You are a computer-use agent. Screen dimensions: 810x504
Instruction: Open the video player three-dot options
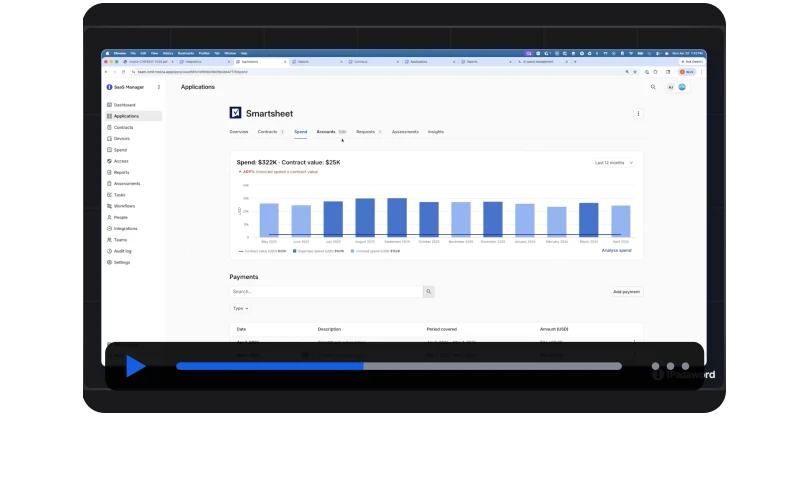click(x=670, y=366)
